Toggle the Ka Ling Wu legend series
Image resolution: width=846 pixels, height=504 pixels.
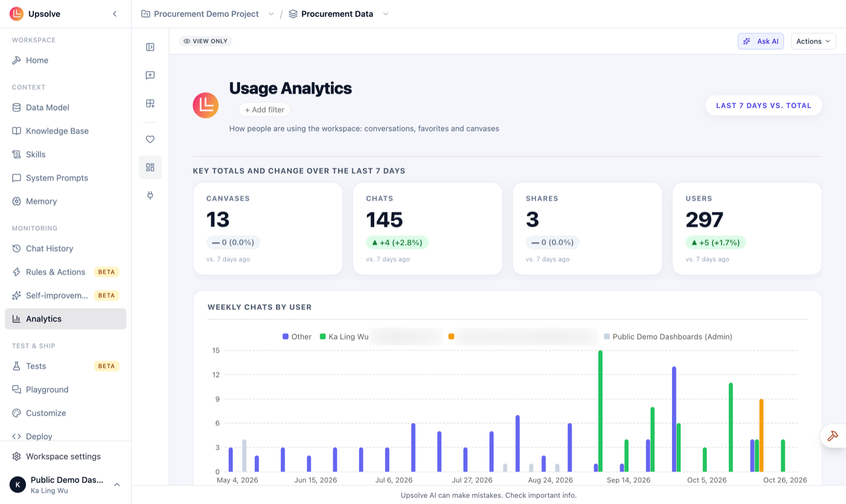click(344, 337)
